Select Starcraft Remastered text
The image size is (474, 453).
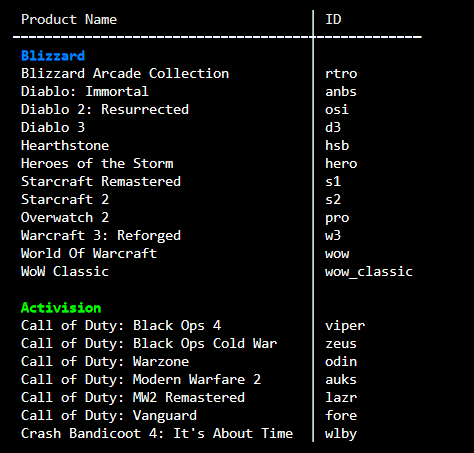click(101, 181)
